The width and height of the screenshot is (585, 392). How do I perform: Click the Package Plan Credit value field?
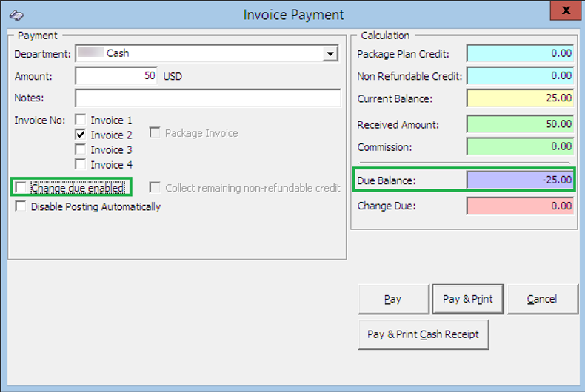[x=520, y=54]
